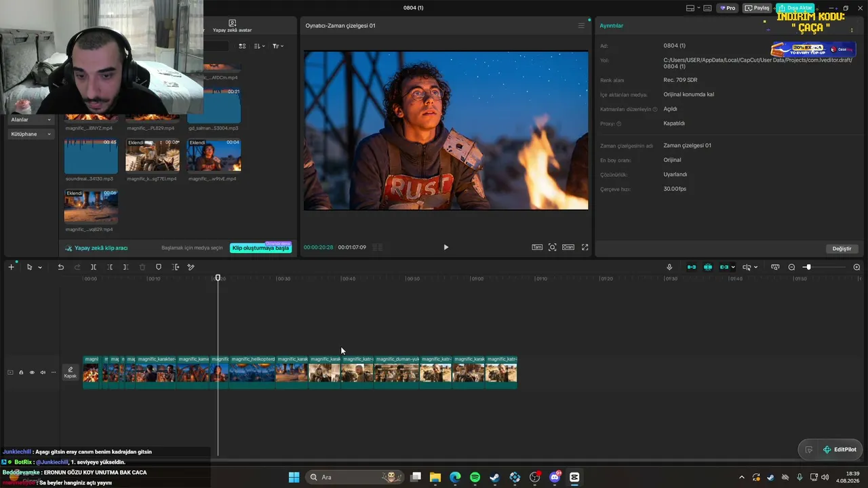868x488 pixels.
Task: Zoom in the timeline
Action: click(x=856, y=267)
